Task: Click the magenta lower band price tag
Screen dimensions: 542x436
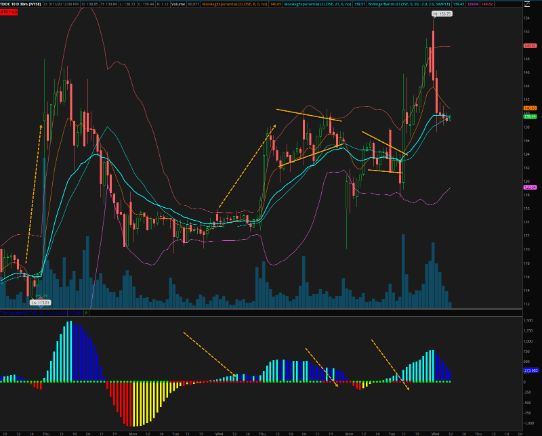Action: pos(530,187)
